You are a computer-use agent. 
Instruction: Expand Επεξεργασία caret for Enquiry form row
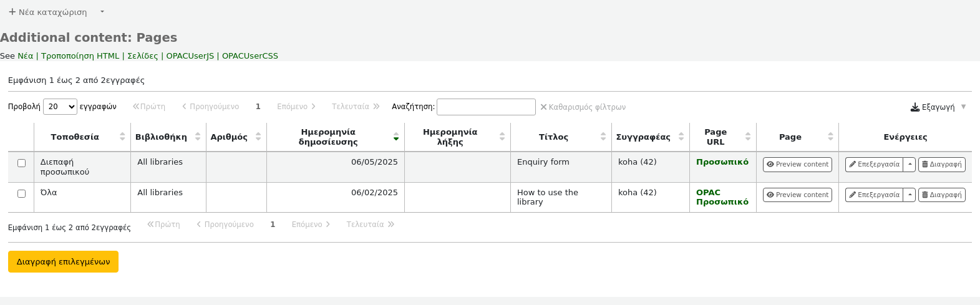(910, 165)
